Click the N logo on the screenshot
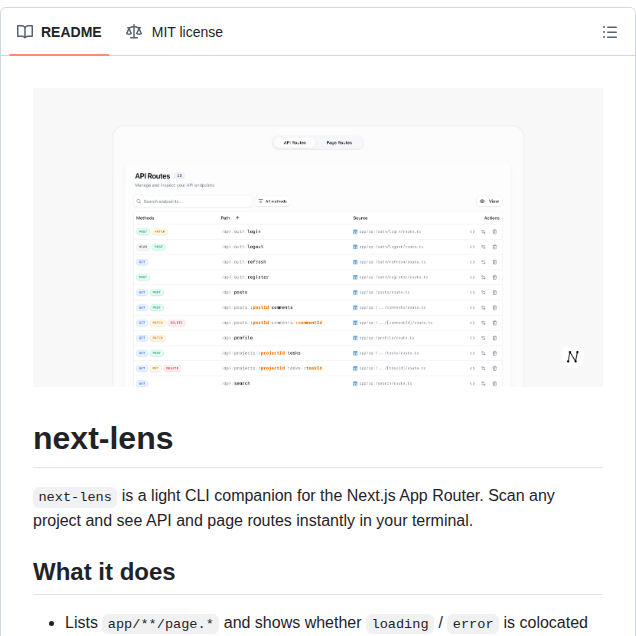 point(572,357)
